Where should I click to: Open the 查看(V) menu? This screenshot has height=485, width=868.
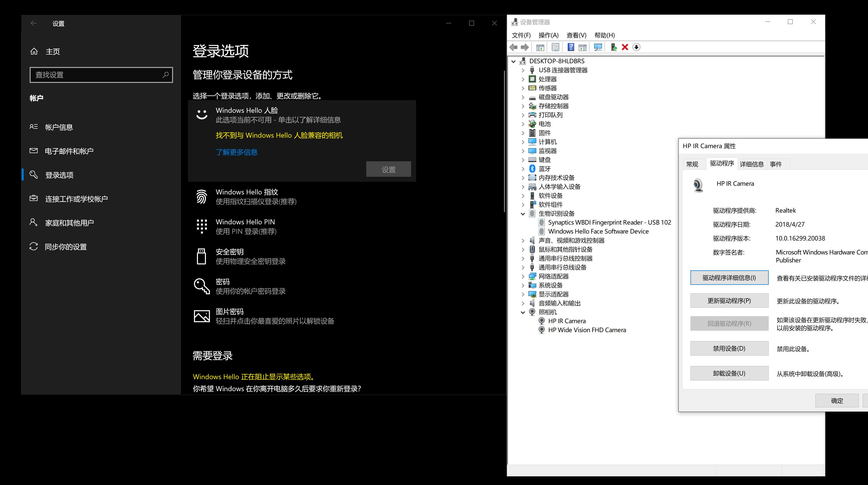pyautogui.click(x=576, y=35)
